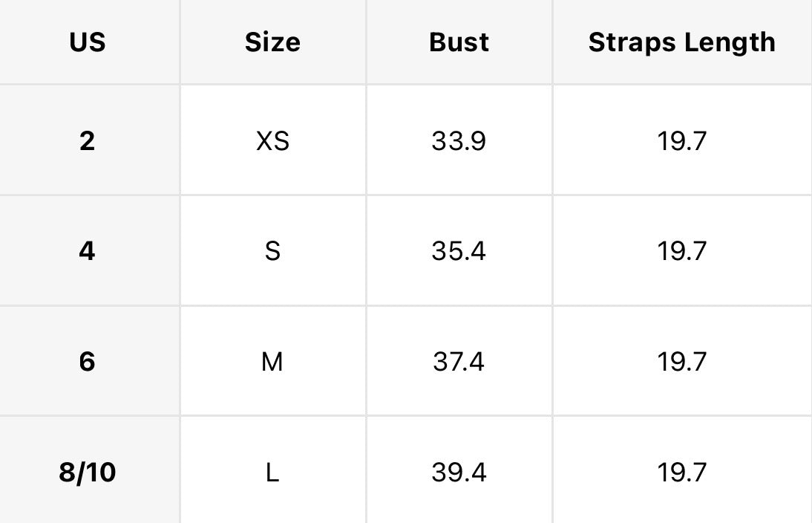Select the US size 8/10 row label

[x=88, y=472]
